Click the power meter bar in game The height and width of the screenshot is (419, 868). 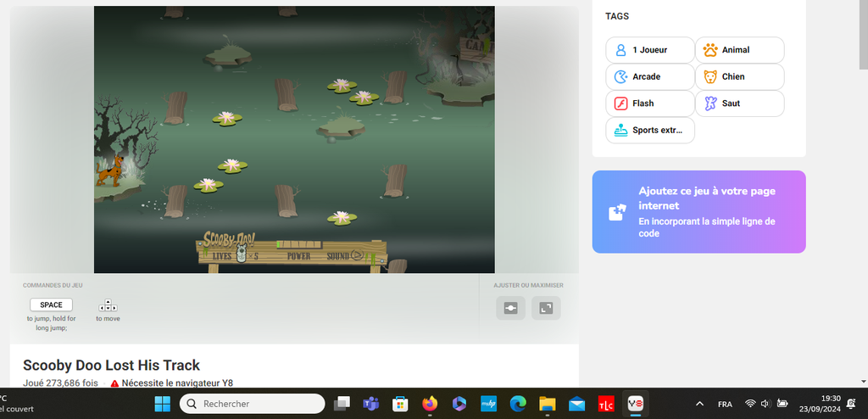pos(298,245)
